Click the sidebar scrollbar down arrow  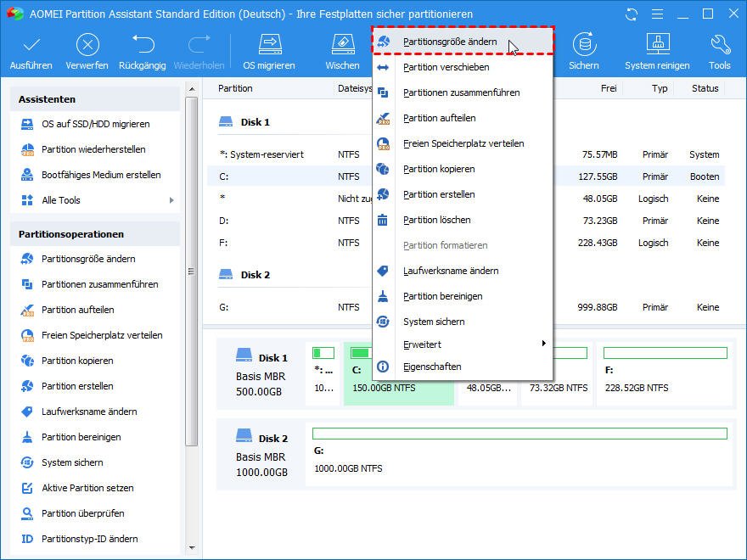point(192,548)
